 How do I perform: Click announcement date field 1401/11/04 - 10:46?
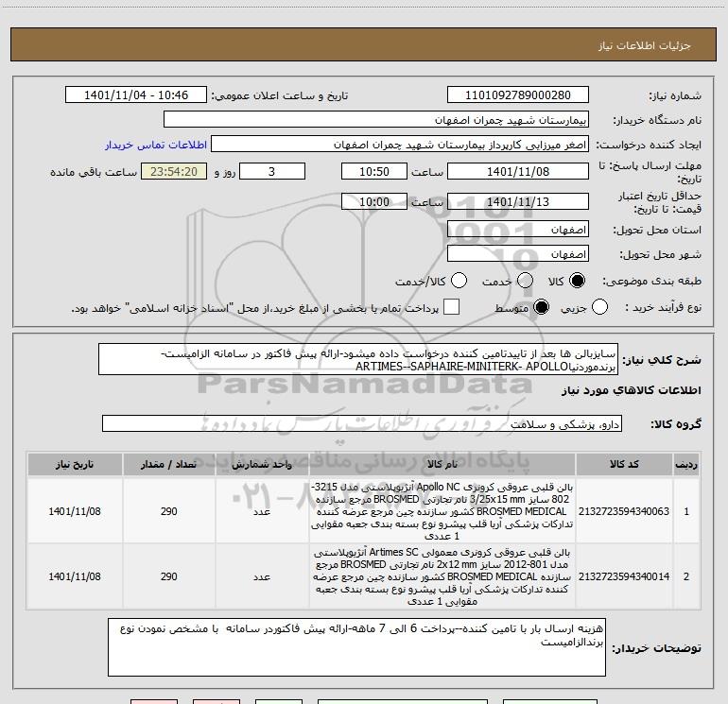[136, 95]
